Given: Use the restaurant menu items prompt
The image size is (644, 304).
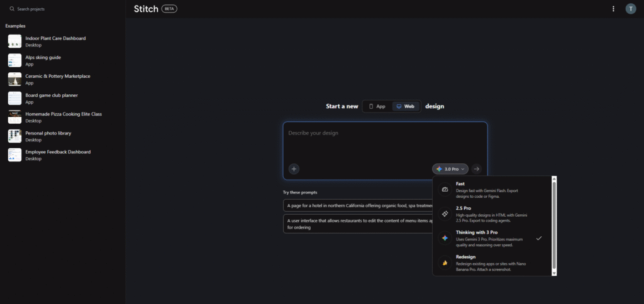Looking at the screenshot, I should point(357,224).
